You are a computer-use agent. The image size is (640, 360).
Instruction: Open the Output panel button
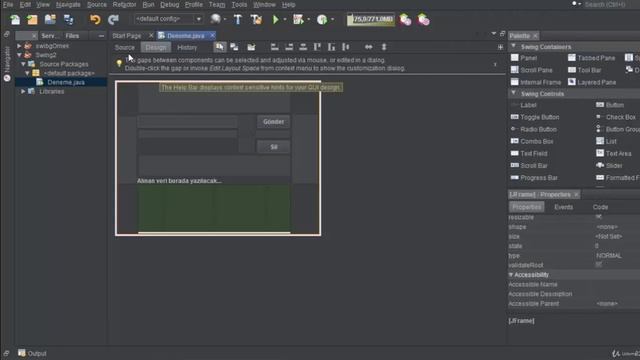tap(32, 353)
